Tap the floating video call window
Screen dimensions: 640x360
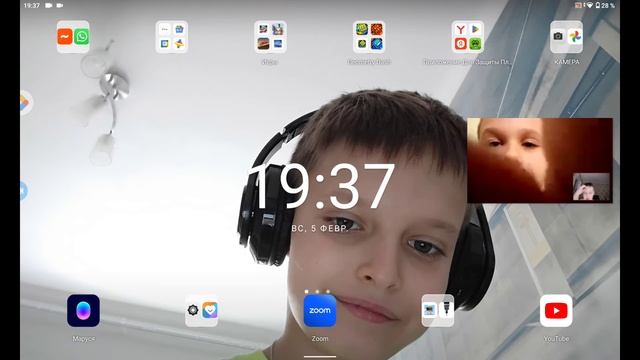[540, 160]
